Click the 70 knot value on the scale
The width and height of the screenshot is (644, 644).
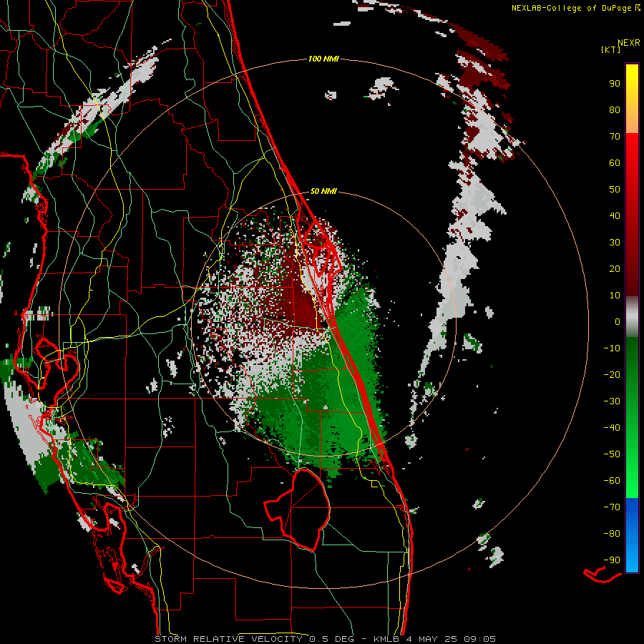(615, 137)
